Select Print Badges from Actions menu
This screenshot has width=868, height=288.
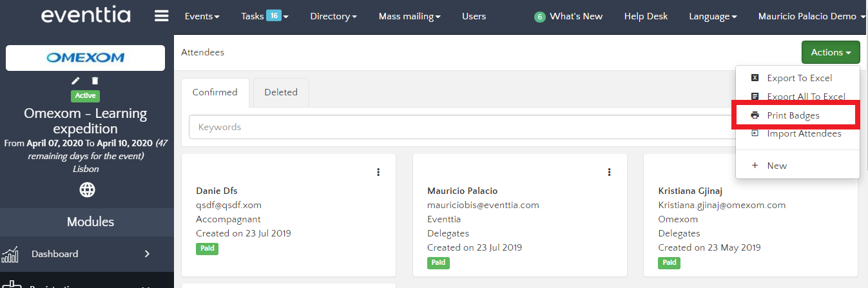pos(793,115)
